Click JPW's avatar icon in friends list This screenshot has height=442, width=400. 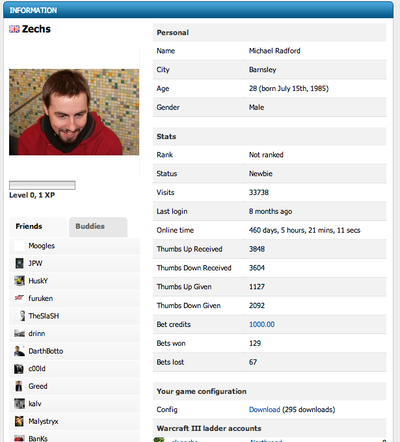(x=19, y=263)
